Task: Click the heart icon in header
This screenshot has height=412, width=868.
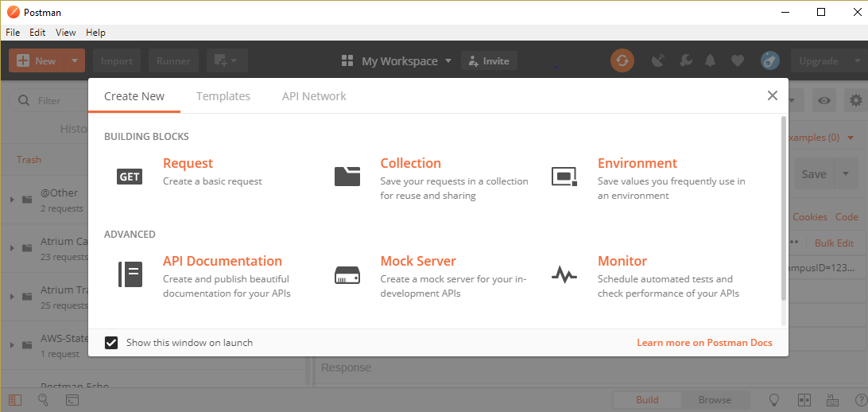Action: pyautogui.click(x=738, y=61)
